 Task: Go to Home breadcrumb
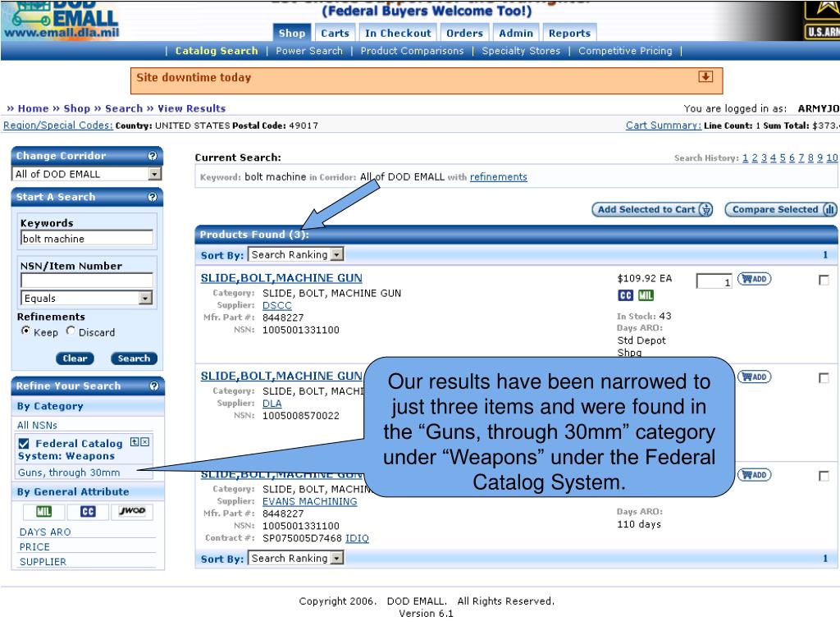point(33,108)
